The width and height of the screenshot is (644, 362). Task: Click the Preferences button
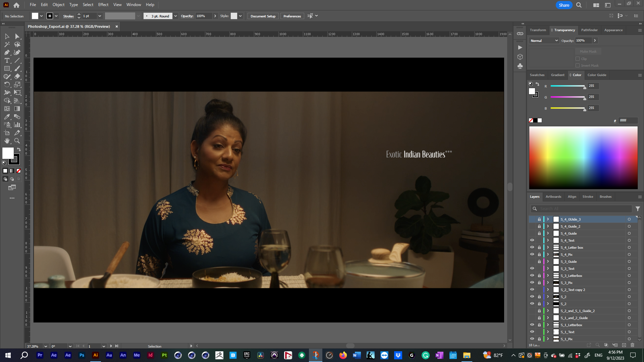click(292, 16)
